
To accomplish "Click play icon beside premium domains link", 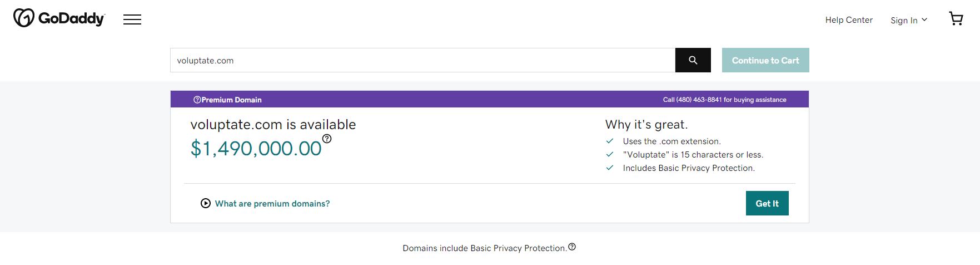I will point(206,203).
